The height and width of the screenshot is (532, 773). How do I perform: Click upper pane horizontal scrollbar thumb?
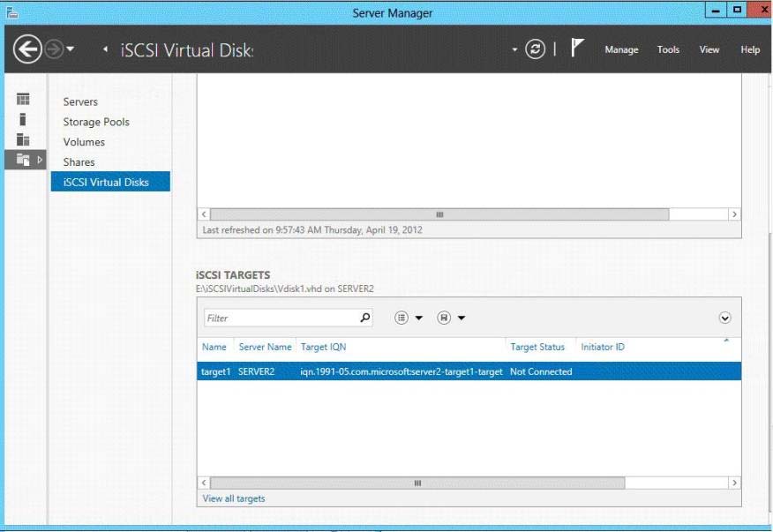439,214
